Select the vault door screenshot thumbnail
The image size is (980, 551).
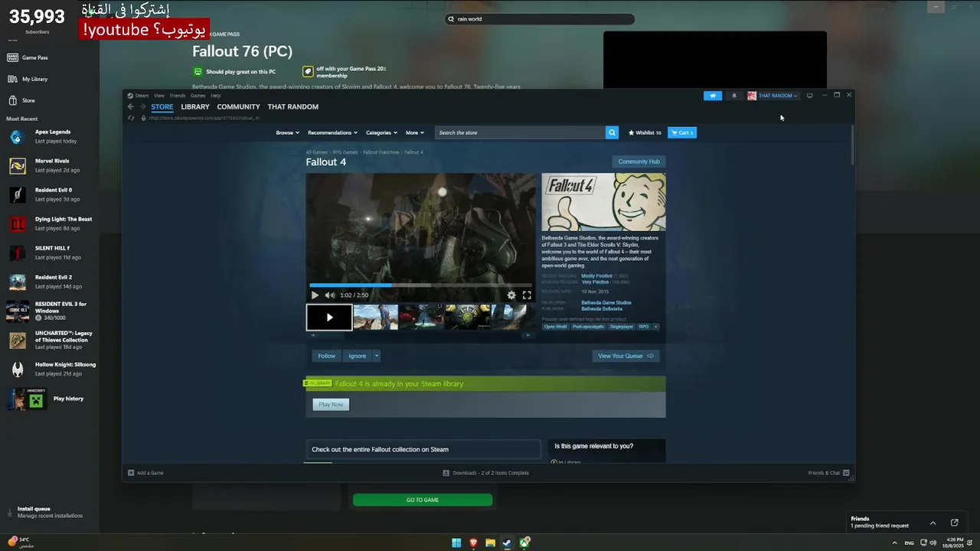point(468,317)
